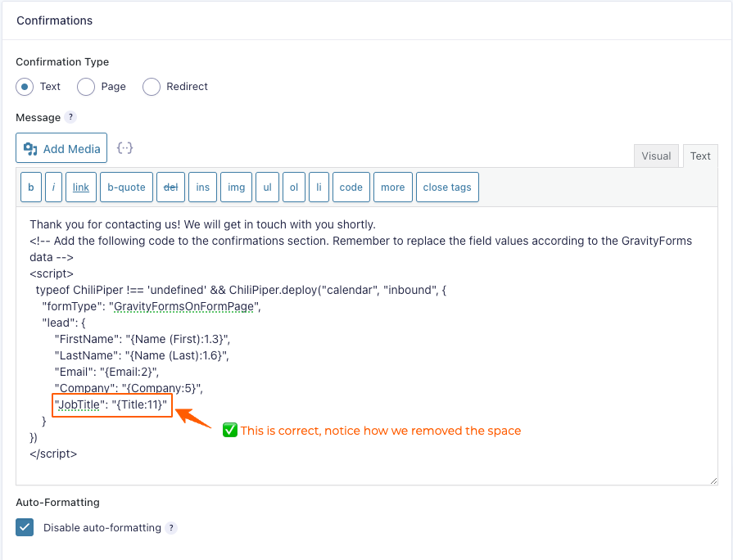This screenshot has width=733, height=560.
Task: Open the Disable auto-formatting help icon
Action: point(171,528)
